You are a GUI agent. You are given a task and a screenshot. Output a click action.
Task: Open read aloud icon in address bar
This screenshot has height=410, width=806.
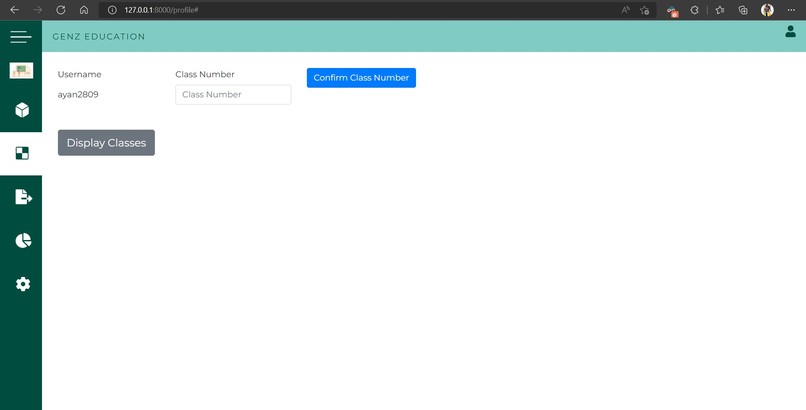click(625, 10)
